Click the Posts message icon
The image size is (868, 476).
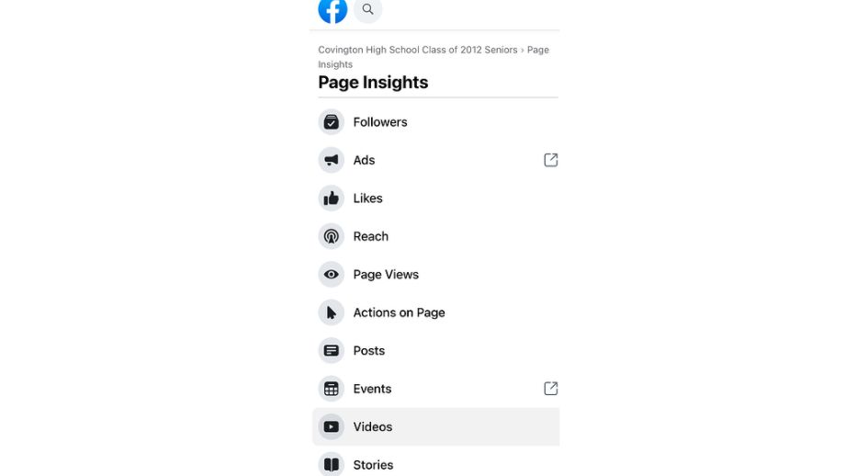[331, 351]
